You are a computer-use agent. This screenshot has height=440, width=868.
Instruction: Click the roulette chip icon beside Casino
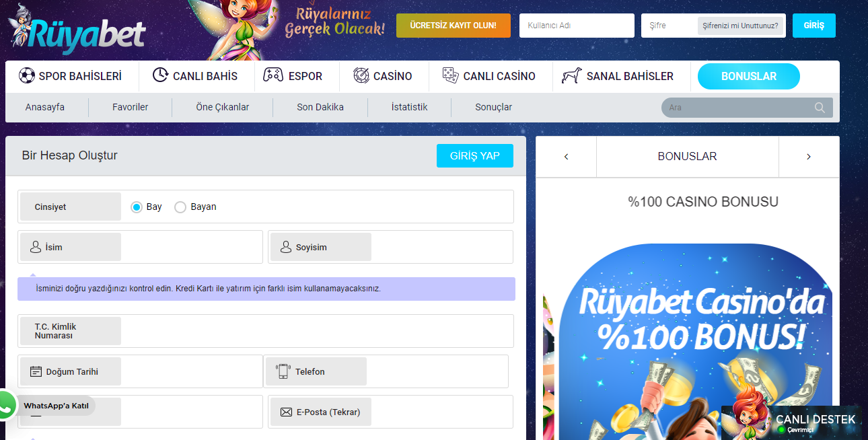click(361, 75)
